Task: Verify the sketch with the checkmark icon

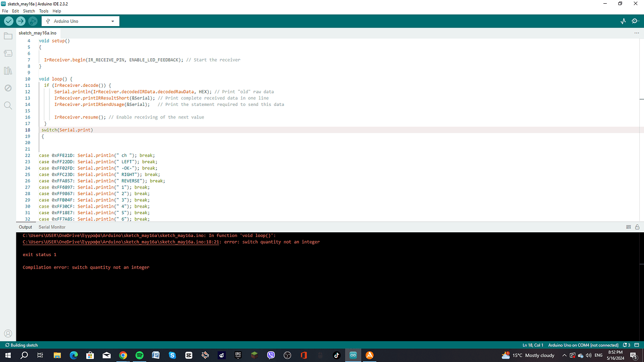Action: tap(8, 21)
